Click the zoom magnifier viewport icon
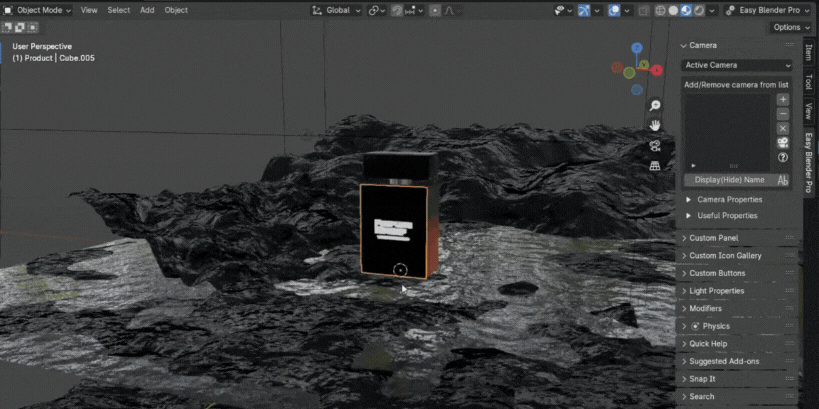 tap(655, 106)
